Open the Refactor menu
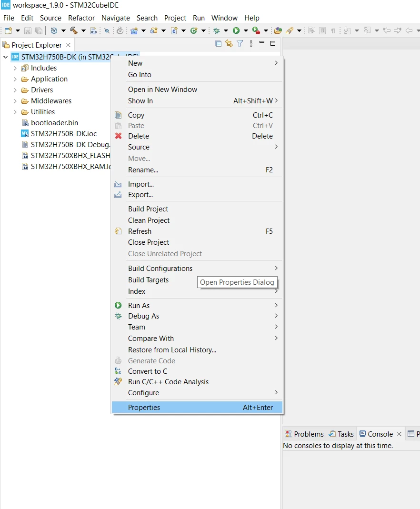420x509 pixels. [x=81, y=18]
